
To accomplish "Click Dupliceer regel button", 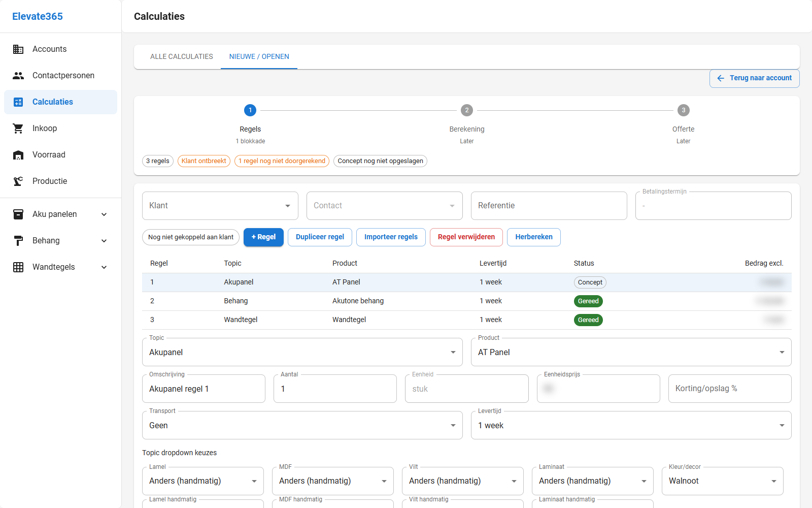I will [x=320, y=237].
